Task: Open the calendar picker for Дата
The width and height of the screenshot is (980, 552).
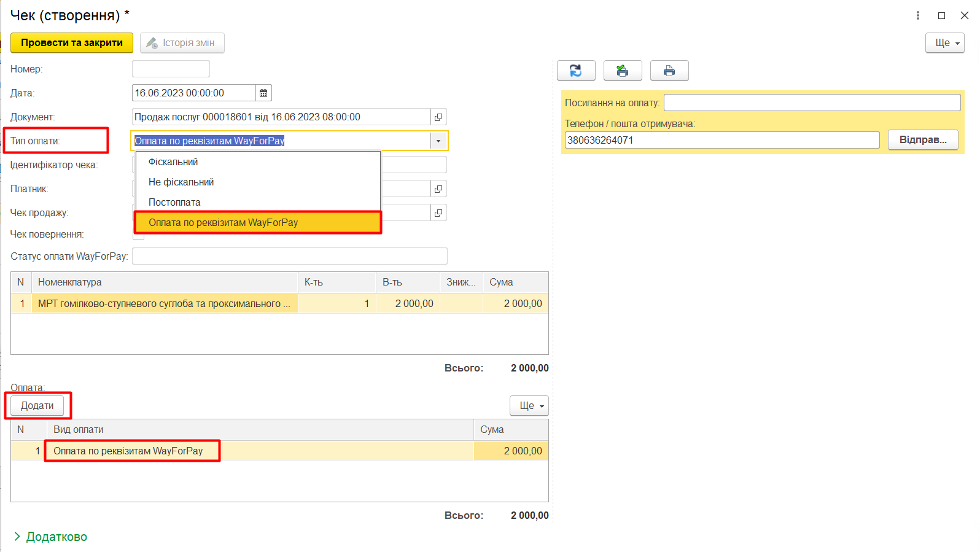Action: click(263, 93)
